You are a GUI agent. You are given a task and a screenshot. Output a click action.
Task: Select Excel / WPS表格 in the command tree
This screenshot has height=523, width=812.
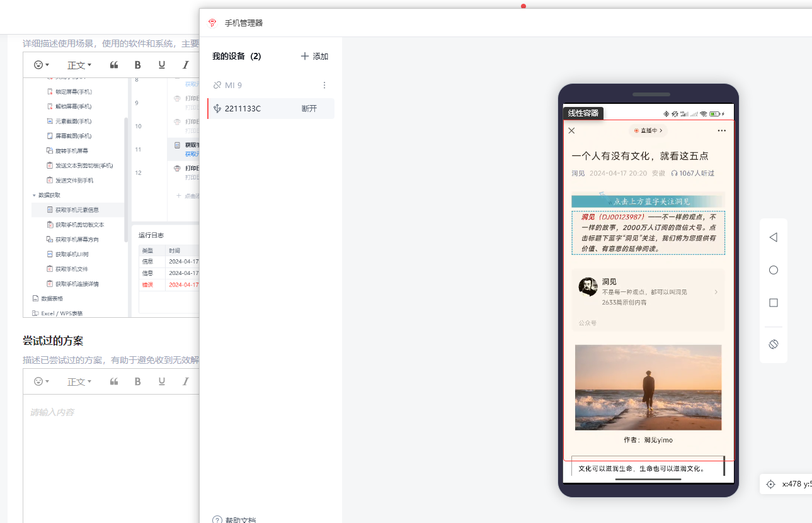pyautogui.click(x=57, y=313)
